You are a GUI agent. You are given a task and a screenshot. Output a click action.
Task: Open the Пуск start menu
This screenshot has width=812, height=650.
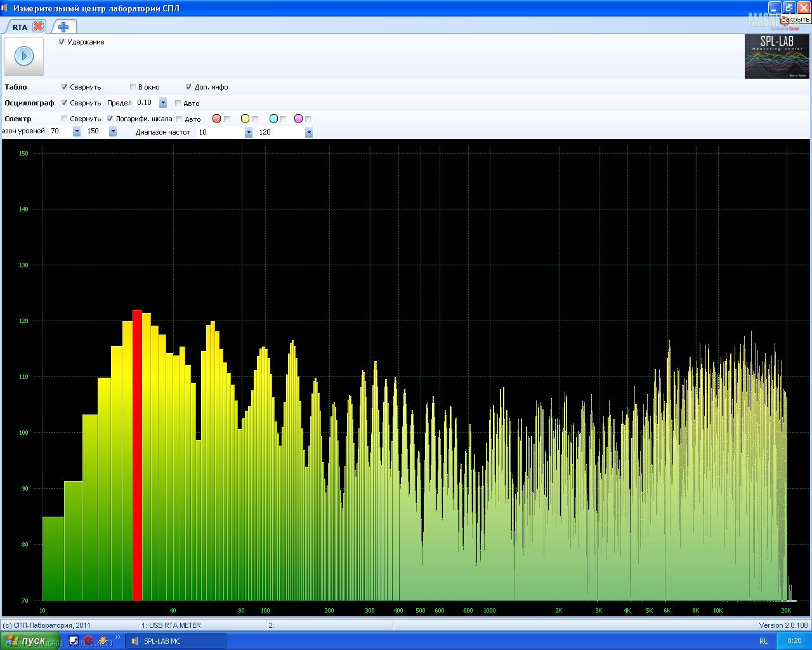coord(30,641)
